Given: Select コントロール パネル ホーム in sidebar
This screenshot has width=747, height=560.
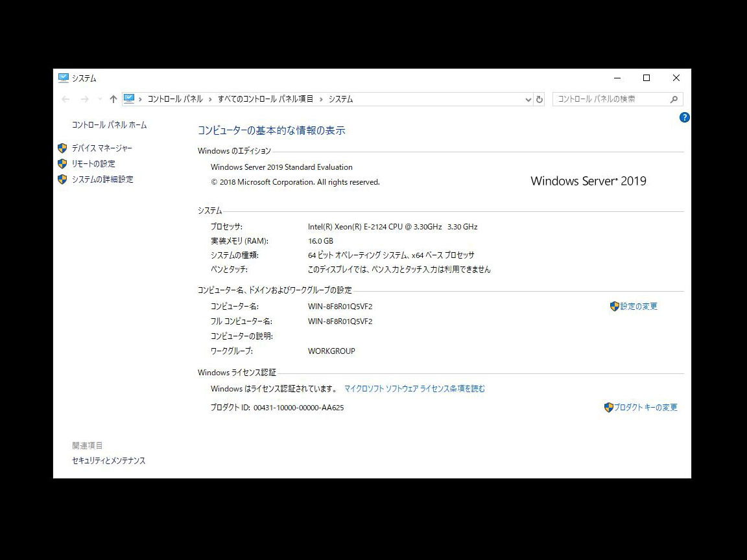Looking at the screenshot, I should click(108, 124).
